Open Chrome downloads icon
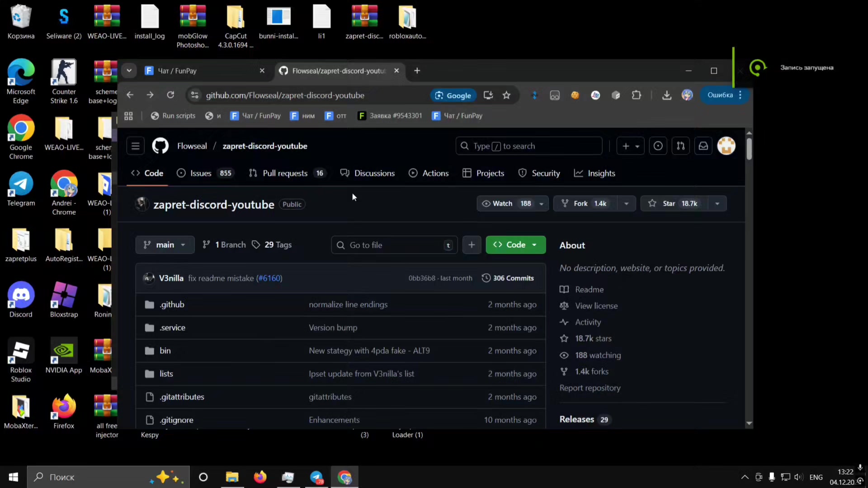This screenshot has width=868, height=488. (667, 95)
